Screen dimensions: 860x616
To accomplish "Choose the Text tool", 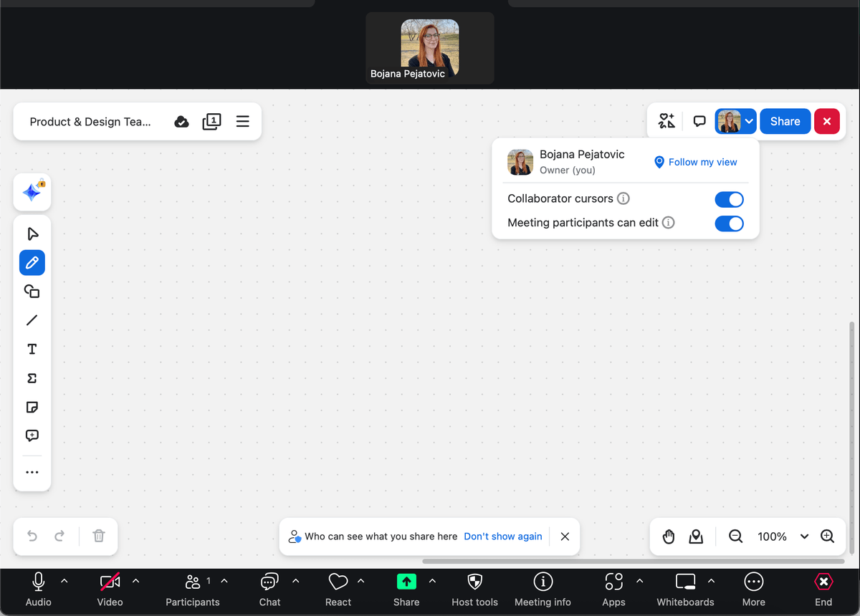I will coord(32,350).
